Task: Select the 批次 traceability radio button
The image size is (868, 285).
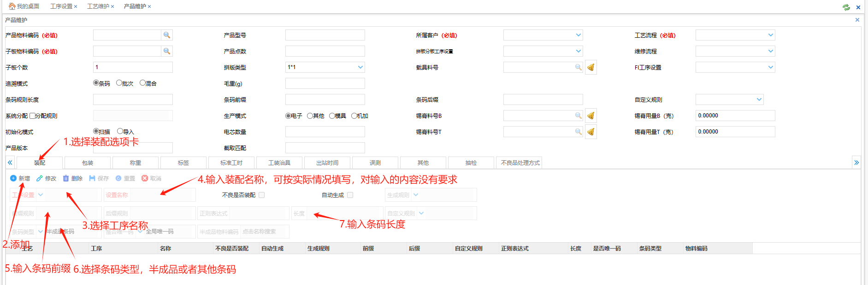Action: pos(119,83)
